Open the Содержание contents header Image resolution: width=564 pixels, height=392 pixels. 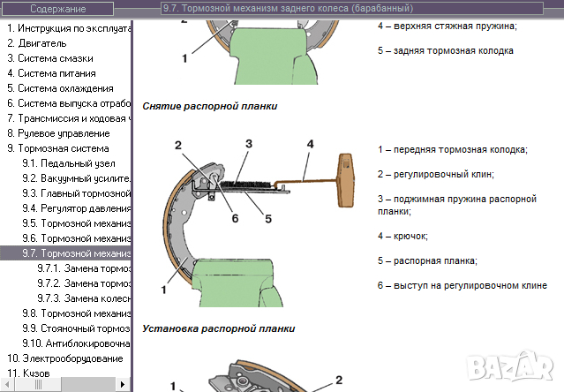pos(58,9)
